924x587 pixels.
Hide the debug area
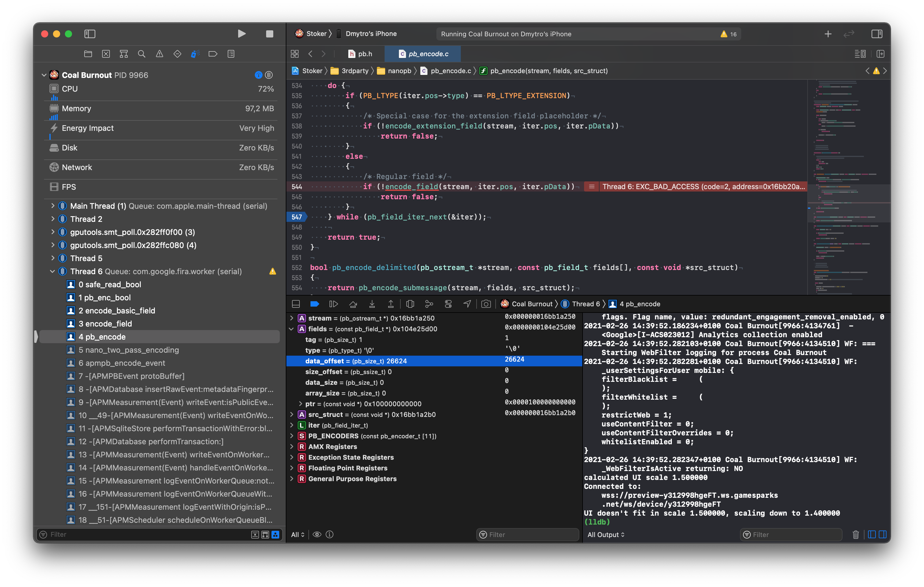pyautogui.click(x=296, y=304)
